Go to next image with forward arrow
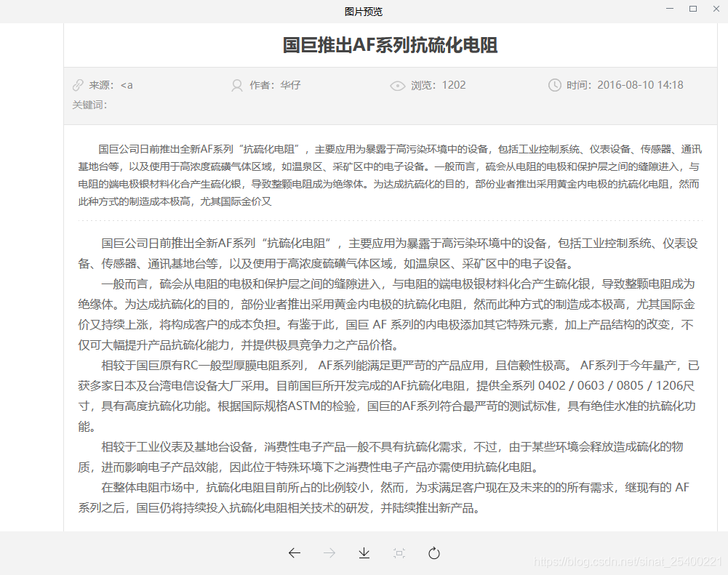The image size is (728, 575). (x=329, y=552)
